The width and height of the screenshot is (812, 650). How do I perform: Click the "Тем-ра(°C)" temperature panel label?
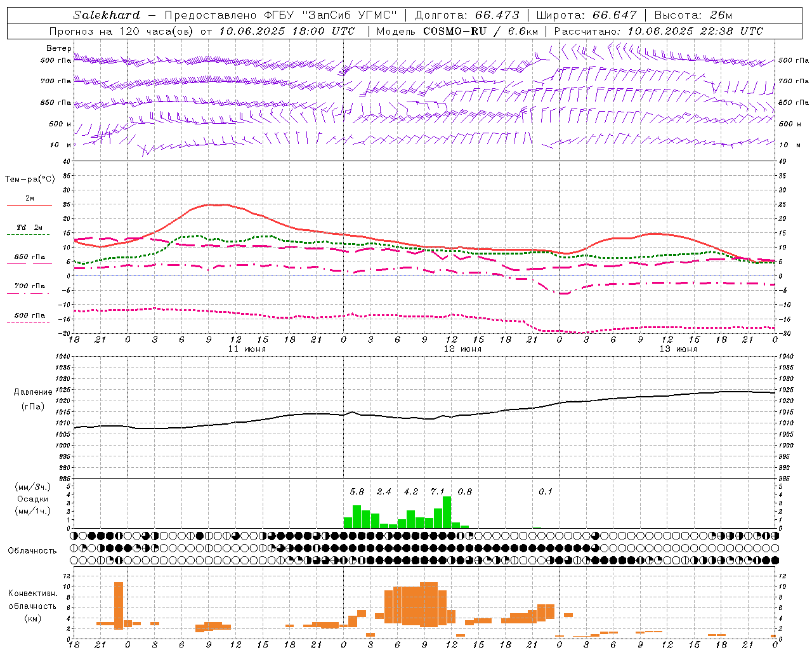[30, 180]
